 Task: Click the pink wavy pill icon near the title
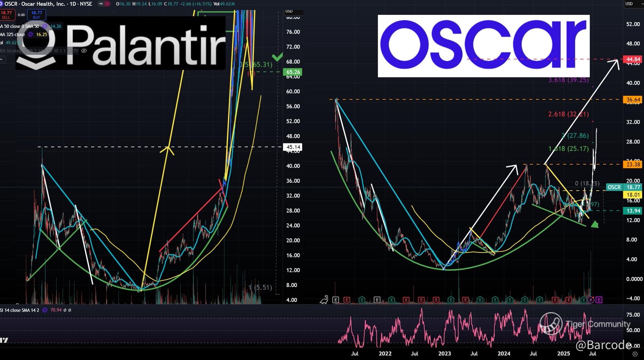(108, 4)
